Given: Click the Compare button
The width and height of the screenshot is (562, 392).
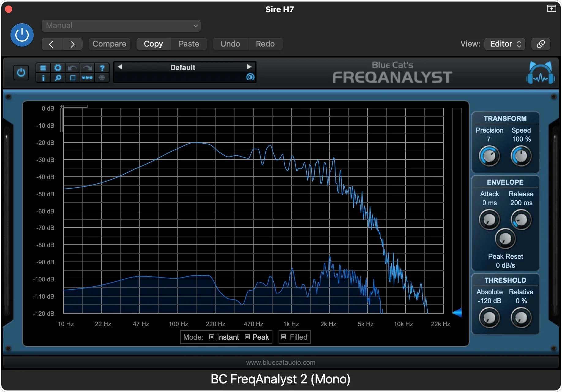Looking at the screenshot, I should [109, 44].
